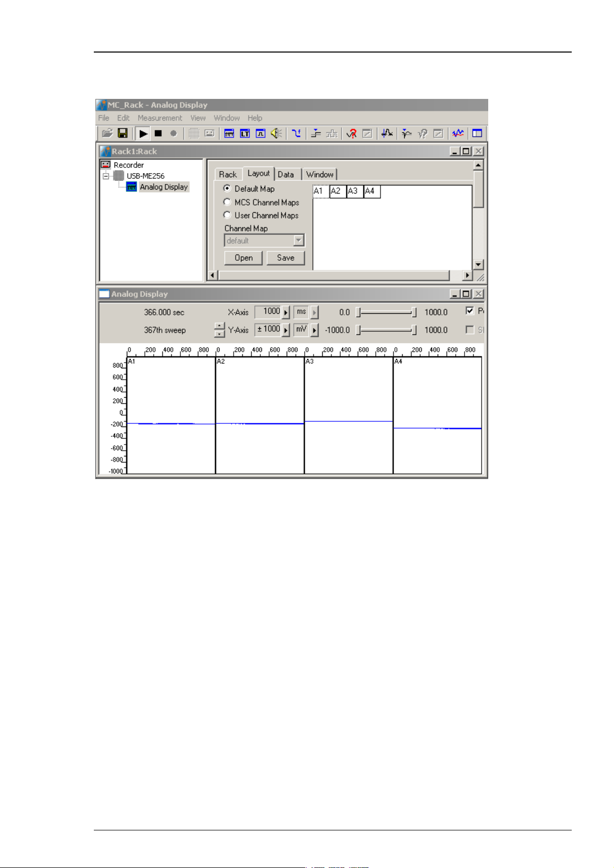Viewport: 614px width, 868px height.
Task: Click the grey recorder cassette toolbar icon
Action: [209, 133]
